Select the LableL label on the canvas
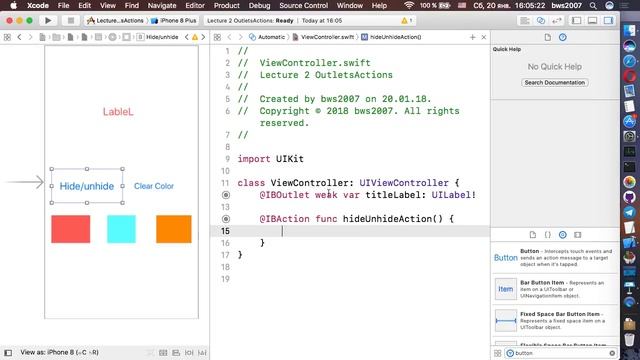640x360 pixels. (118, 112)
